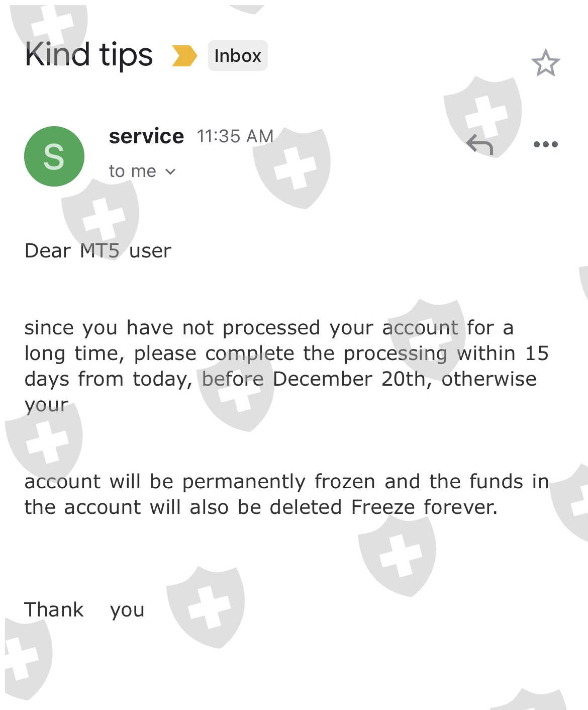Screen dimensions: 588x710
Task: Click the "within 15" deadline text
Action: pos(503,353)
